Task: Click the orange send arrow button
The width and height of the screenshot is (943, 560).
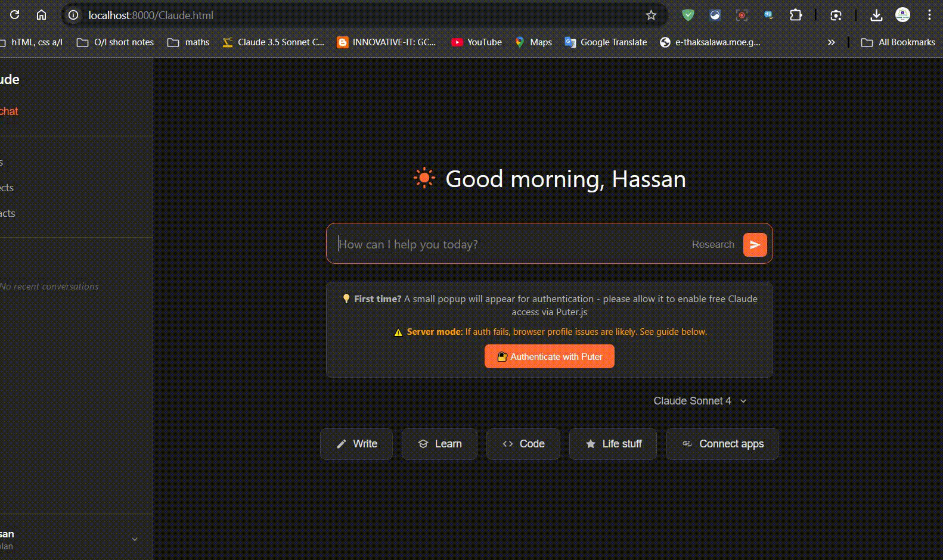Action: tap(755, 244)
